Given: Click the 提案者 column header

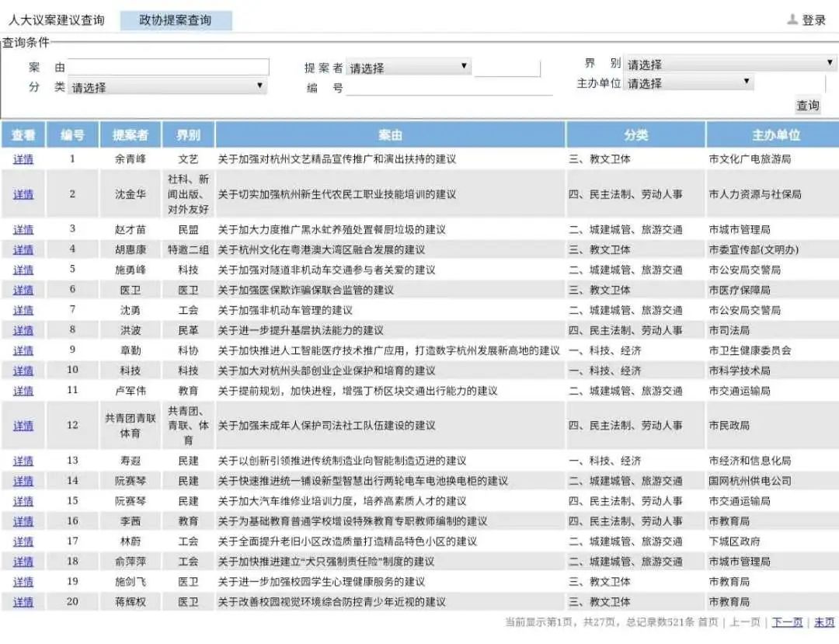Looking at the screenshot, I should click(x=130, y=135).
